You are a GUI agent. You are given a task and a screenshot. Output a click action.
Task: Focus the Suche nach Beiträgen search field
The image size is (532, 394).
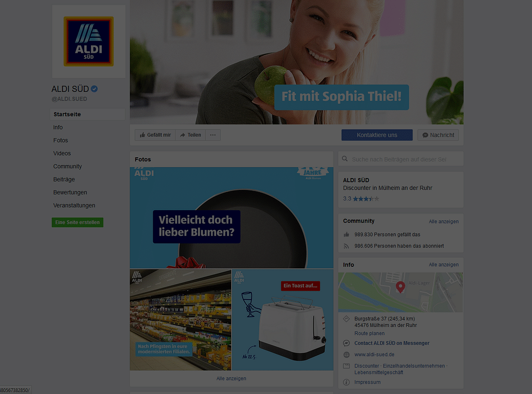401,159
